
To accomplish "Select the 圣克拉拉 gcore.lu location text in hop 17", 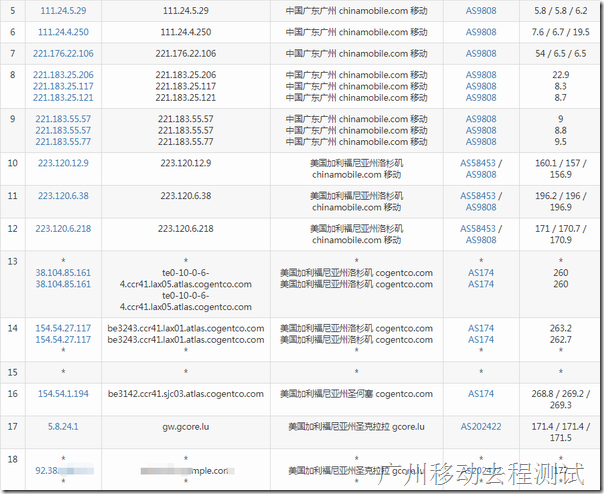I will 391,427.
